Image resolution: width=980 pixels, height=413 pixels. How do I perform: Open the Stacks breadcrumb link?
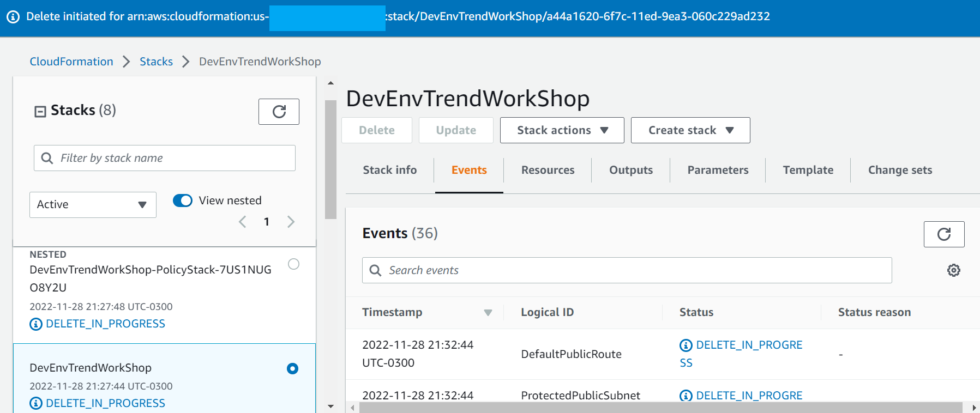tap(156, 62)
